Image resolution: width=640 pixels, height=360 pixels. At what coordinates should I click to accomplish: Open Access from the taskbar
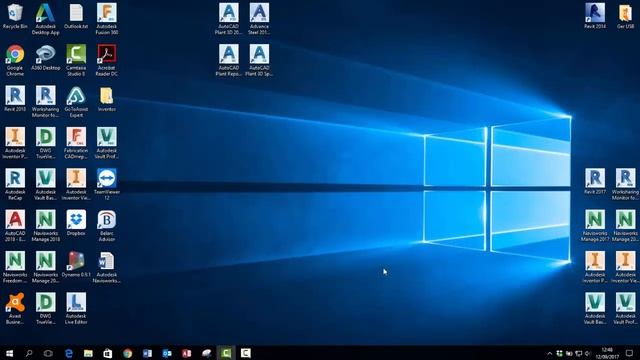pyautogui.click(x=187, y=353)
